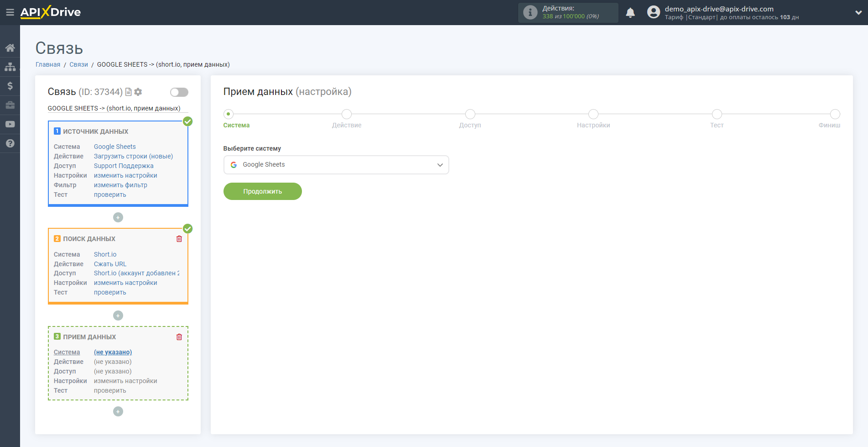Click the (не указано) system link

[x=113, y=352]
